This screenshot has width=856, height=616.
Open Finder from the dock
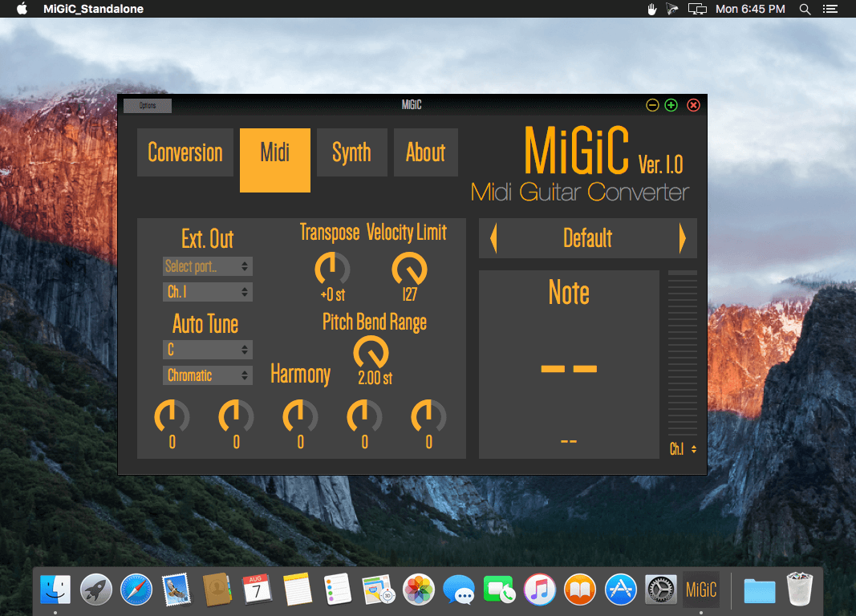pyautogui.click(x=55, y=590)
